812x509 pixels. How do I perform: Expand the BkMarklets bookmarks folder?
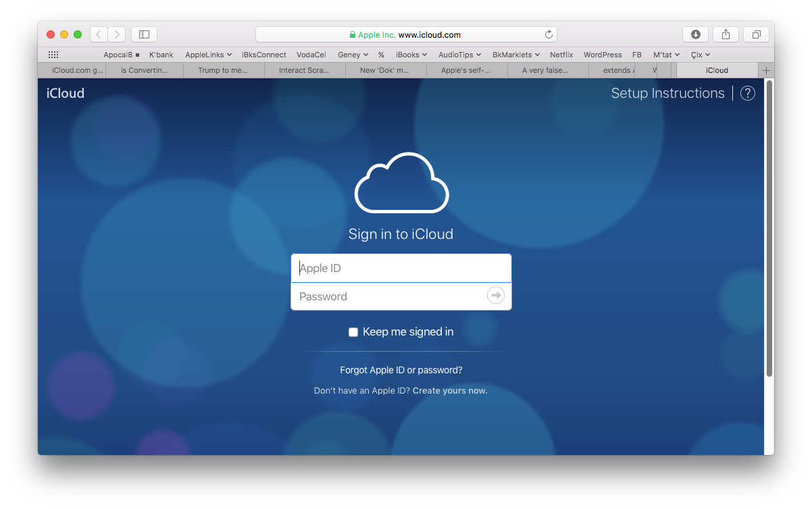coord(516,55)
